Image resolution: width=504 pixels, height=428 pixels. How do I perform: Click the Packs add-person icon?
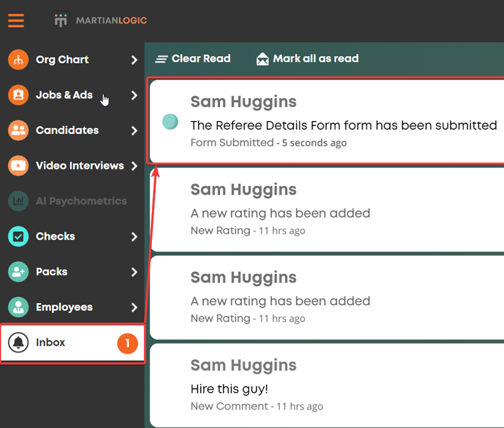[18, 272]
